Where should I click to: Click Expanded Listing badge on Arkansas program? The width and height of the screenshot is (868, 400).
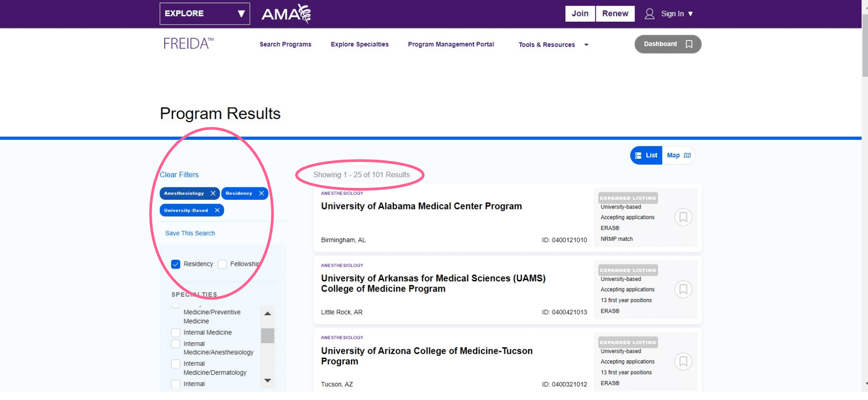[628, 270]
